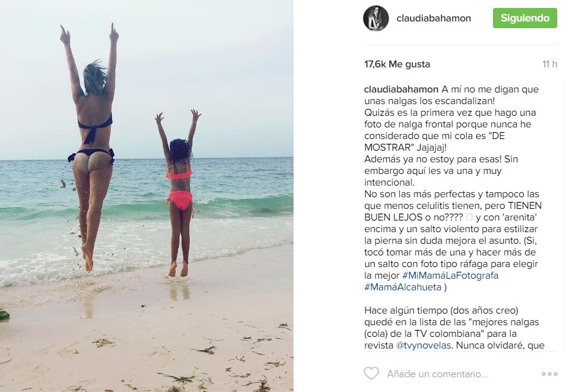Click the 11 h timestamp

coord(550,64)
